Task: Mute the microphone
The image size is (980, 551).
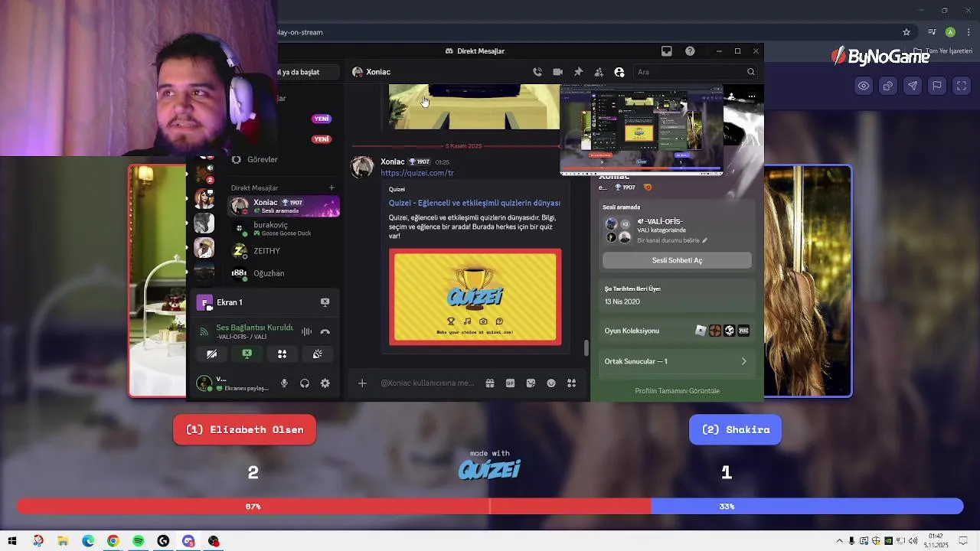Action: coord(284,383)
